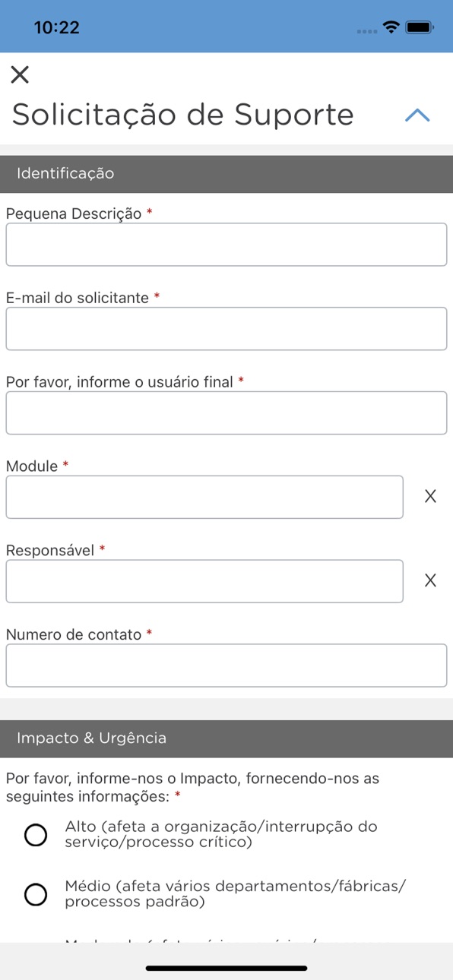Focus the E-mail do solicitante input field

coord(226,329)
